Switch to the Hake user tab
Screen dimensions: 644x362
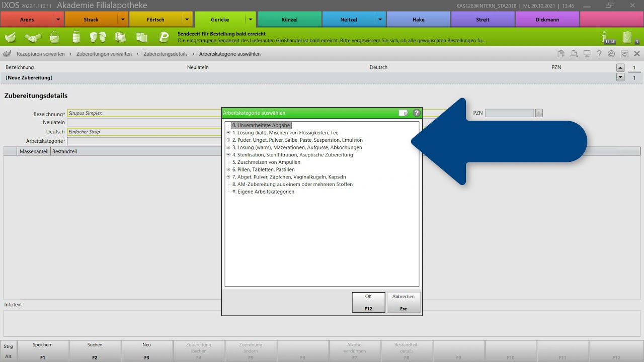pos(419,20)
